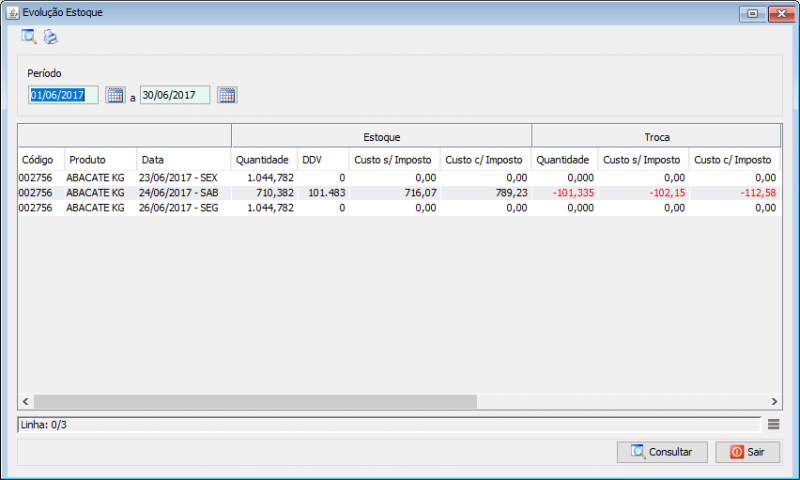Screen dimensions: 800x480
Task: Focus the end date field 30/06/2017
Action: (174, 96)
